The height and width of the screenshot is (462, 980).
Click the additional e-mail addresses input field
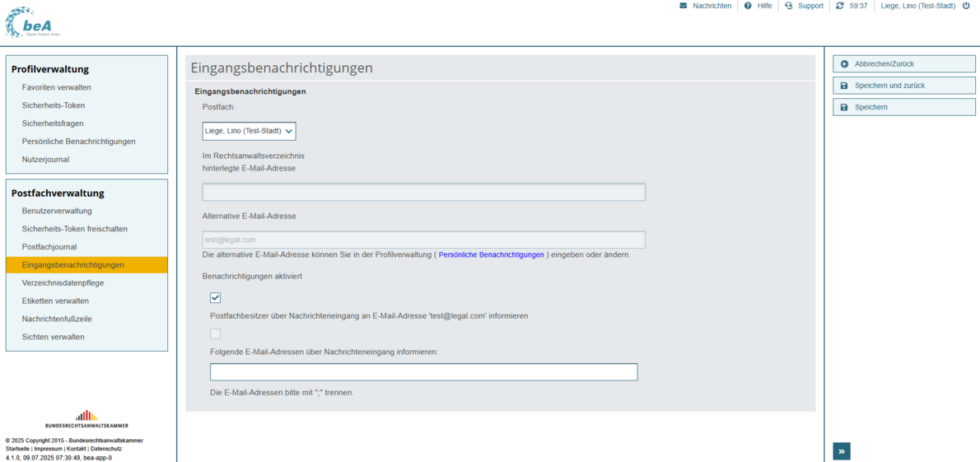pos(423,372)
